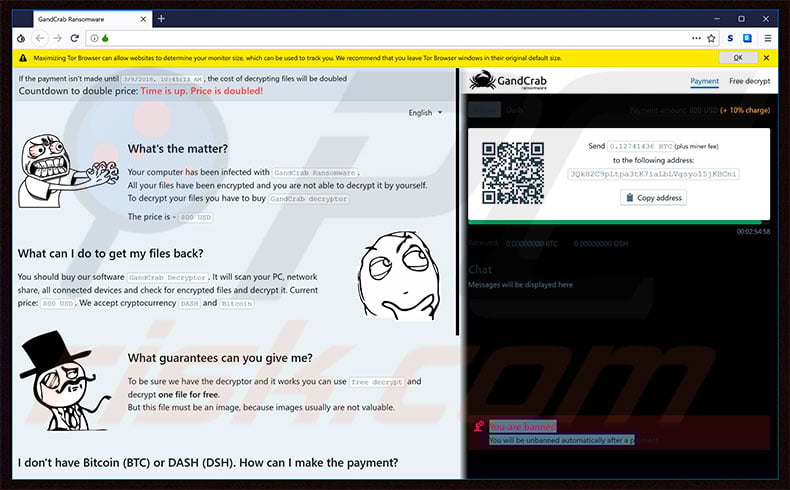This screenshot has height=490, width=790.
Task: Click the GandCrab crab logo
Action: tap(482, 81)
